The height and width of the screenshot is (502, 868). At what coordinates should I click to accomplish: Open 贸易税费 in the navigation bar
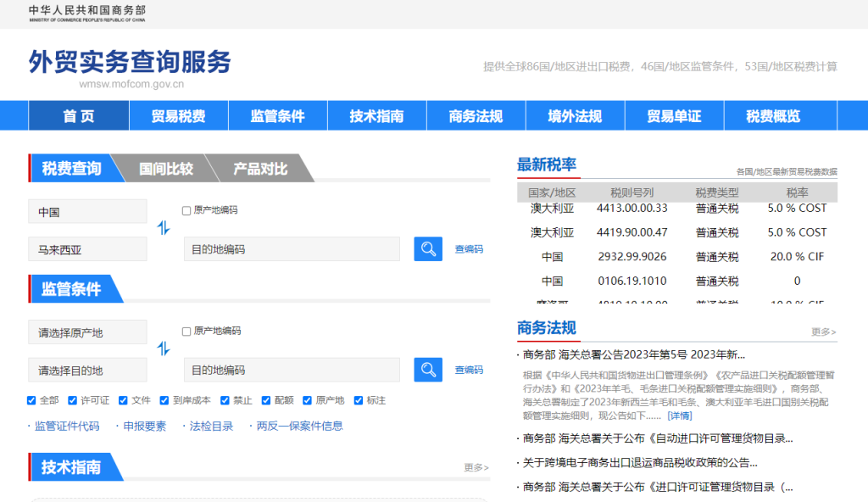[178, 116]
